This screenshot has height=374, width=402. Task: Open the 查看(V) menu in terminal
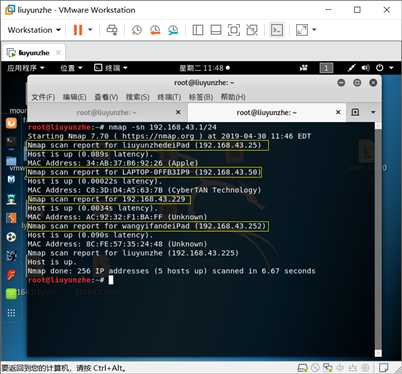coord(106,97)
